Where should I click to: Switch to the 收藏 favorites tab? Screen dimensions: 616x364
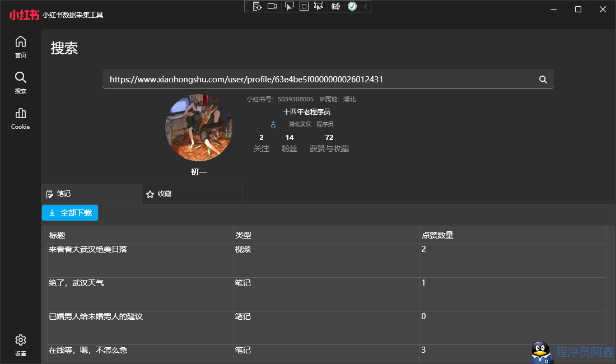(192, 194)
